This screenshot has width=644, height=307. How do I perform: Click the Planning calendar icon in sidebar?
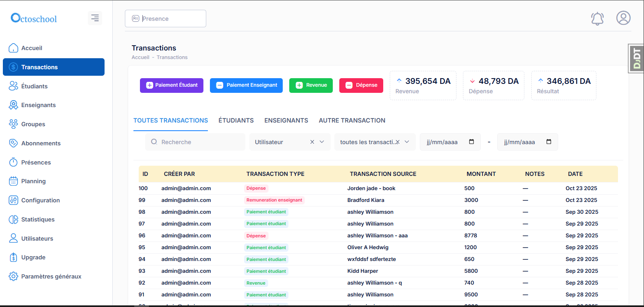pyautogui.click(x=13, y=181)
